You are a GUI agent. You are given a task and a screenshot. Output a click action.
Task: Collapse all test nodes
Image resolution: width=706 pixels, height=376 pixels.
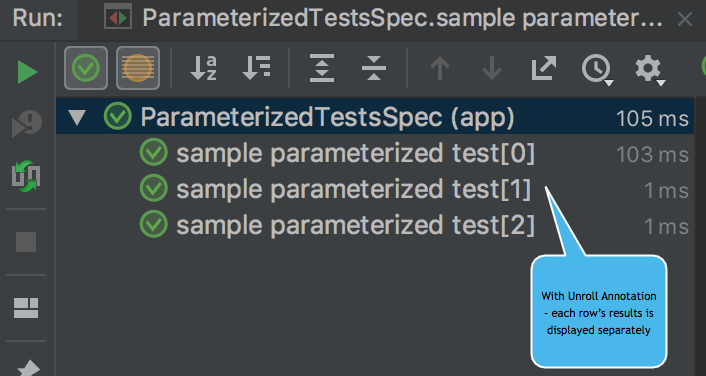(374, 68)
